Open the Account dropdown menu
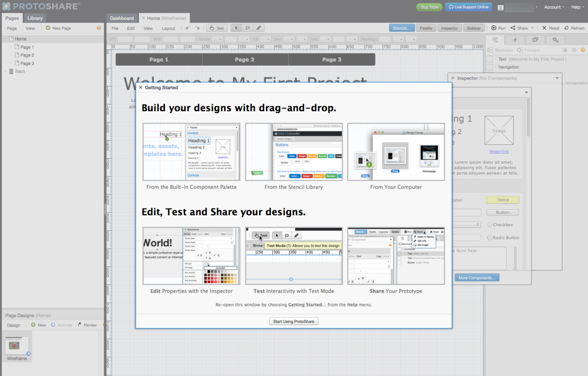Viewport: 588px width, 376px height. [554, 7]
